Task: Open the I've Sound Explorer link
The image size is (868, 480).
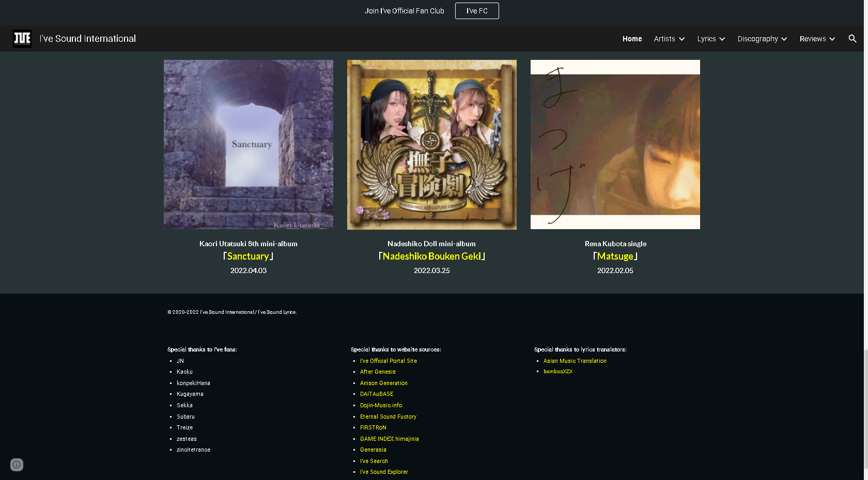Action: pos(384,472)
